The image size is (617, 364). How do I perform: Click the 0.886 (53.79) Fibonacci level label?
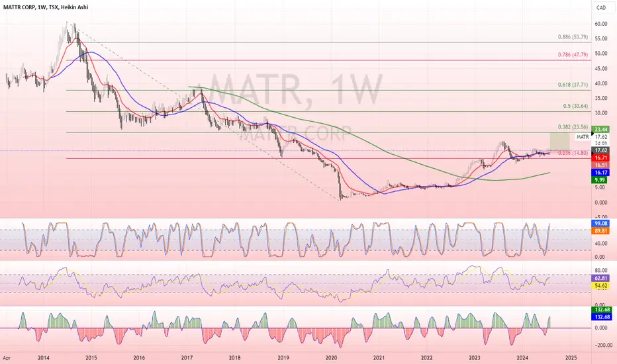573,37
